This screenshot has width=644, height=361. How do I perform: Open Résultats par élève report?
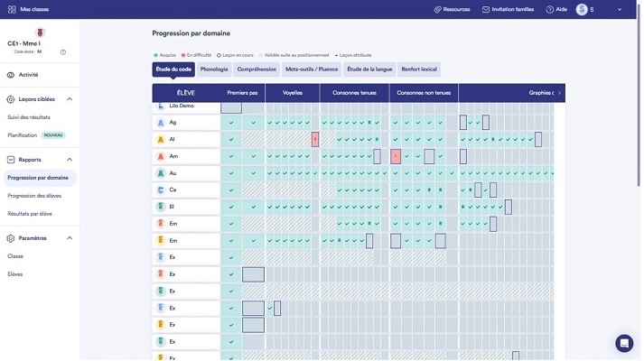(x=30, y=214)
